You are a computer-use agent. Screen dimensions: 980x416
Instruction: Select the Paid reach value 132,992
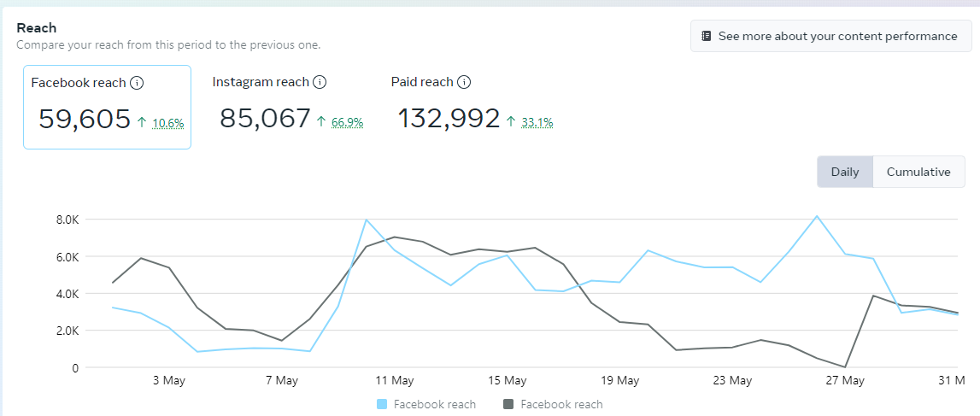tap(449, 119)
